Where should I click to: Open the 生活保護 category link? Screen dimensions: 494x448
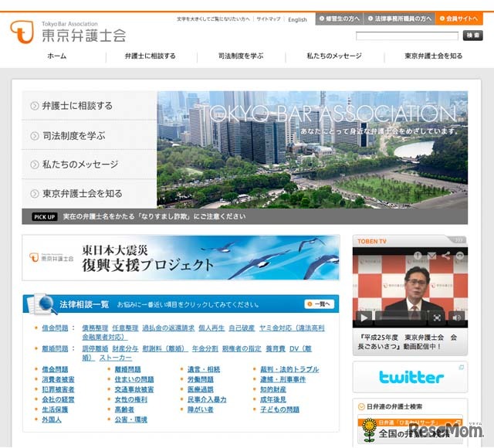55,409
